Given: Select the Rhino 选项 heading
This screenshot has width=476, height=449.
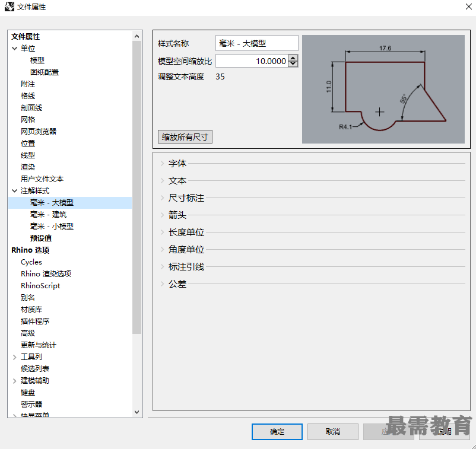Looking at the screenshot, I should (x=30, y=250).
